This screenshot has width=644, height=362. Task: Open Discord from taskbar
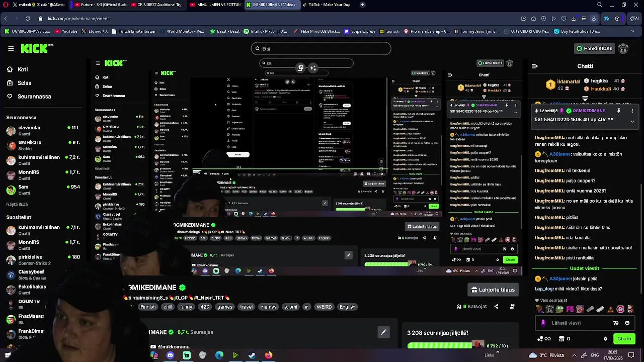tap(170, 355)
